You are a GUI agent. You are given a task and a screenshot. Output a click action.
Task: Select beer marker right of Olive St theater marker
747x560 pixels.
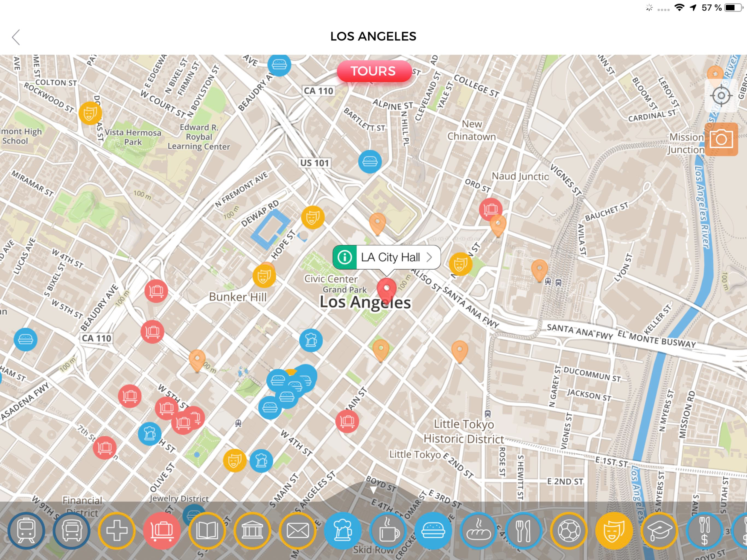click(x=261, y=461)
